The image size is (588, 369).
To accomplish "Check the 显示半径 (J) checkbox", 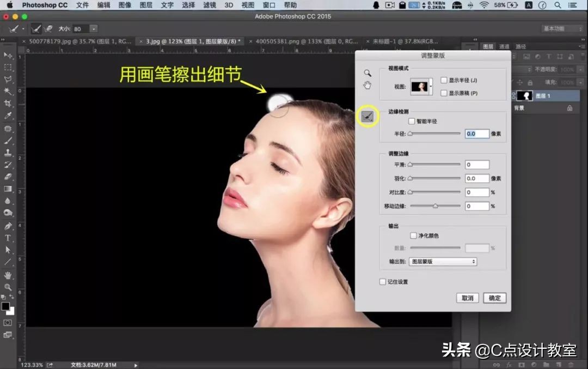I will coord(444,81).
